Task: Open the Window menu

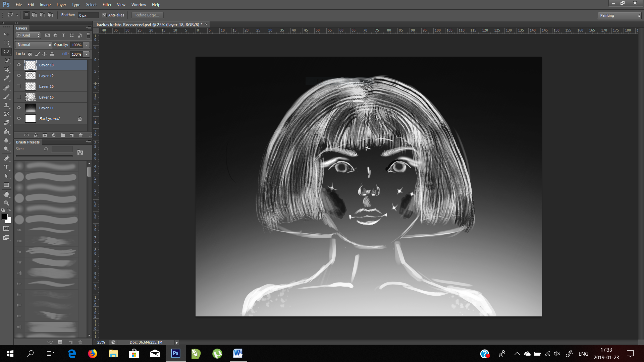Action: coord(139,5)
